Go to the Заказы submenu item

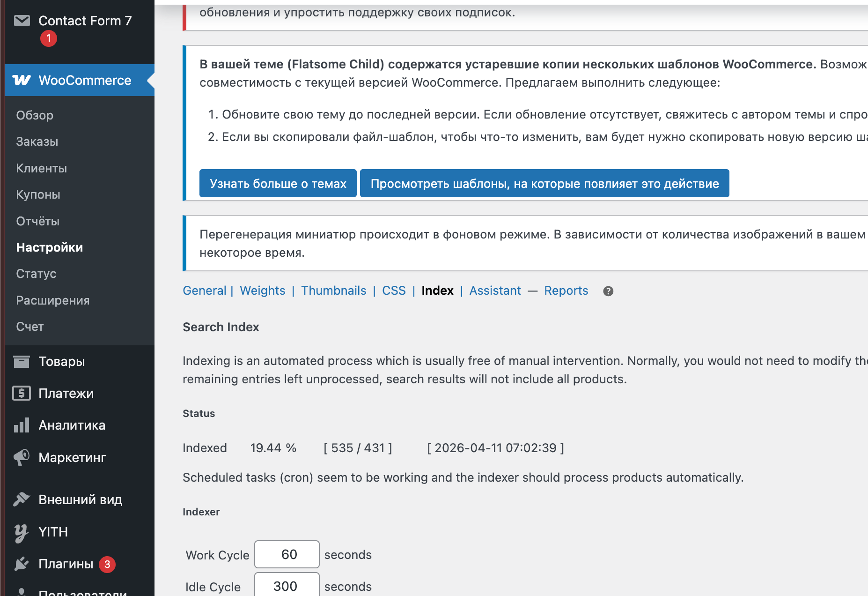[x=37, y=142]
